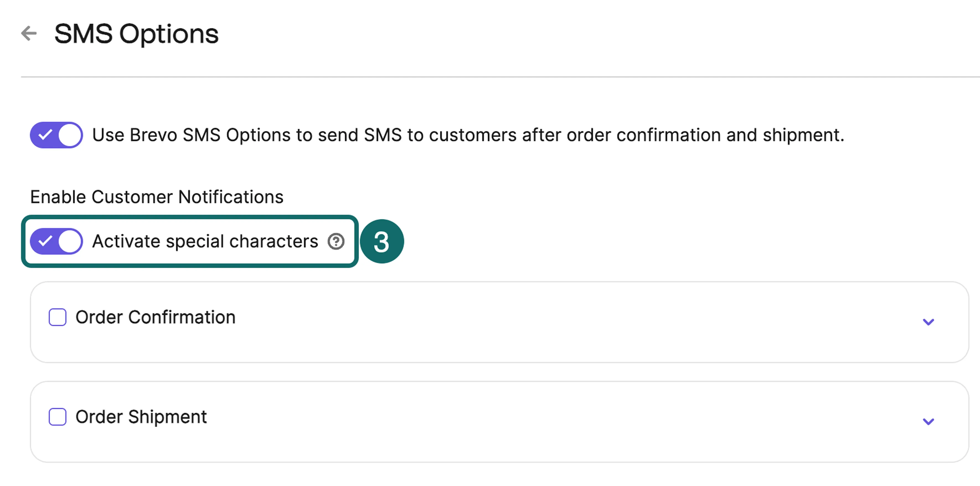Open the help tooltip question mark icon
This screenshot has width=980, height=486.
(x=336, y=242)
